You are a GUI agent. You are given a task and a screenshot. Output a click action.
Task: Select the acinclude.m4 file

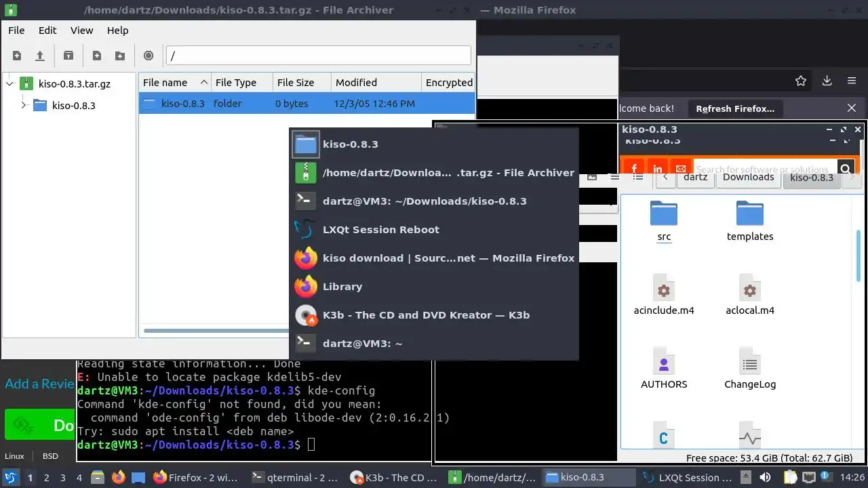click(664, 295)
